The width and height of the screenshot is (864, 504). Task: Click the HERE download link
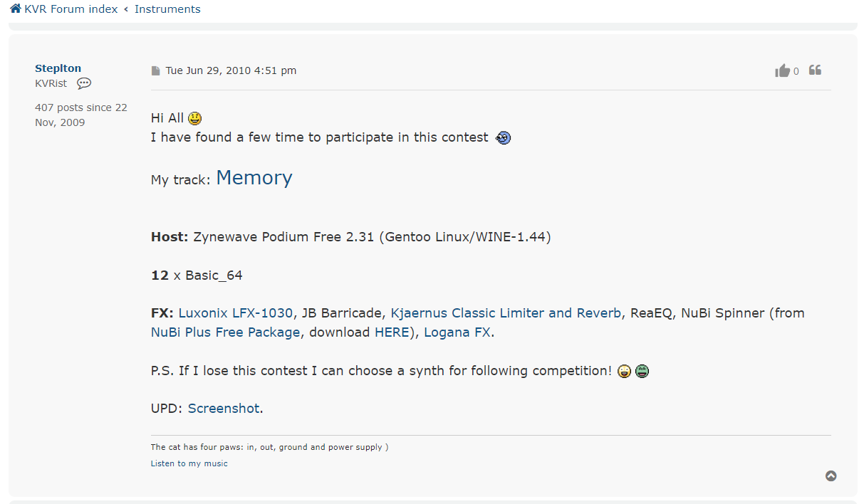pyautogui.click(x=392, y=332)
